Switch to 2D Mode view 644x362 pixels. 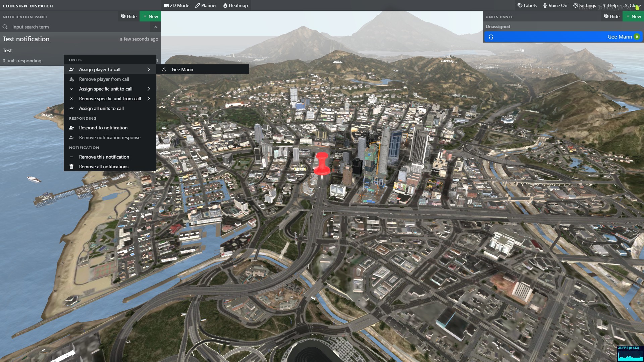pyautogui.click(x=176, y=5)
